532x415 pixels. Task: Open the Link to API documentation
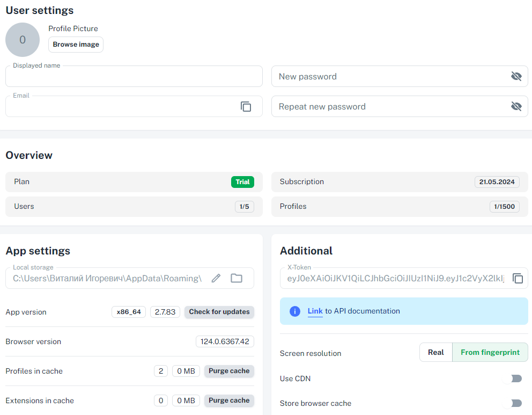click(x=315, y=311)
